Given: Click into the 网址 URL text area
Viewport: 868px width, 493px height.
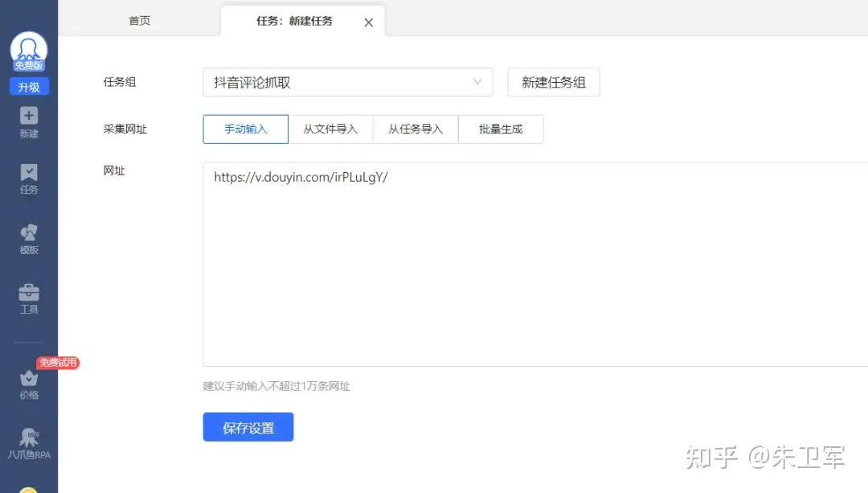Looking at the screenshot, I should coord(535,265).
